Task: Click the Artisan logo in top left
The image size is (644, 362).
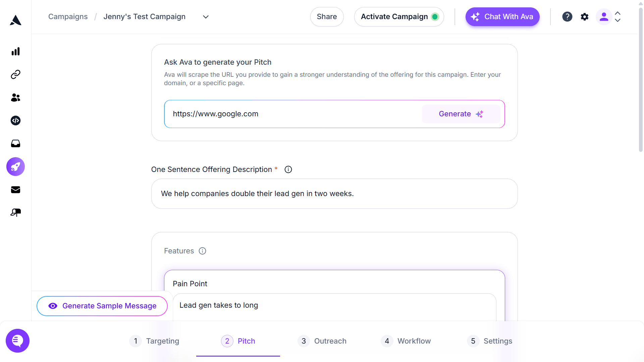Action: (15, 20)
